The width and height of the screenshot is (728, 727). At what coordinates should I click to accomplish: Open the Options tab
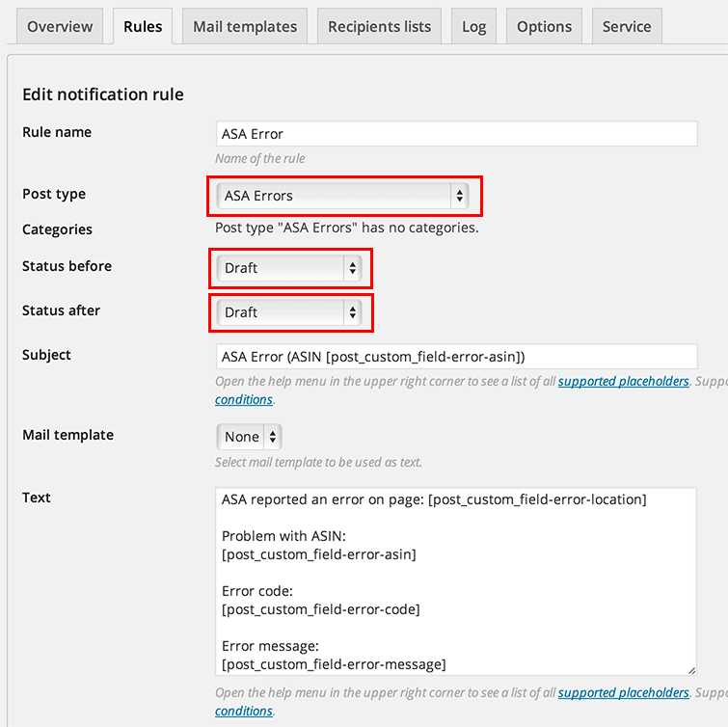(x=544, y=26)
